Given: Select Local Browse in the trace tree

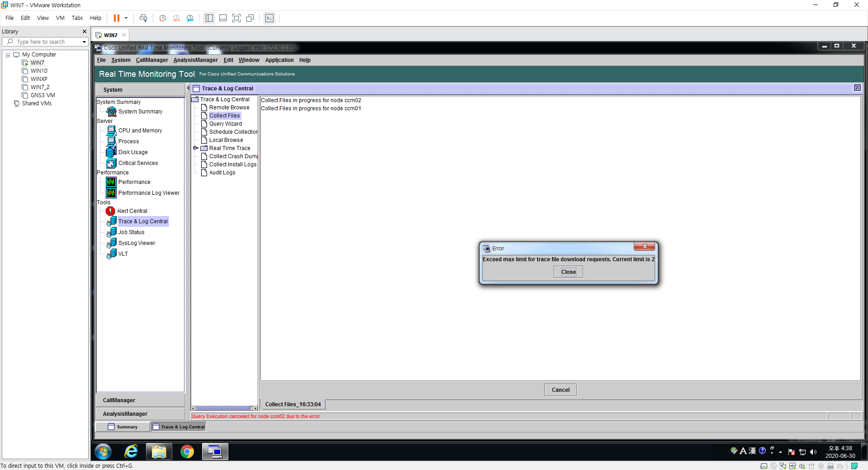Looking at the screenshot, I should [226, 140].
